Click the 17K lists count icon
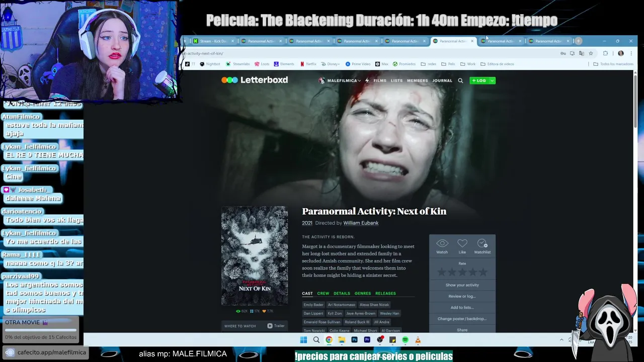The image size is (644, 362). point(255,311)
